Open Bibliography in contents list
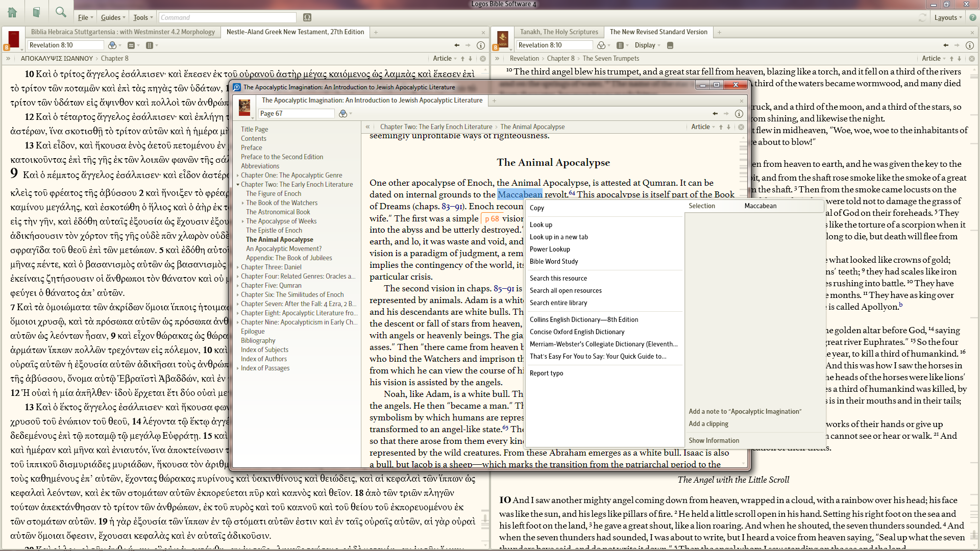The height and width of the screenshot is (551, 980). (x=258, y=341)
